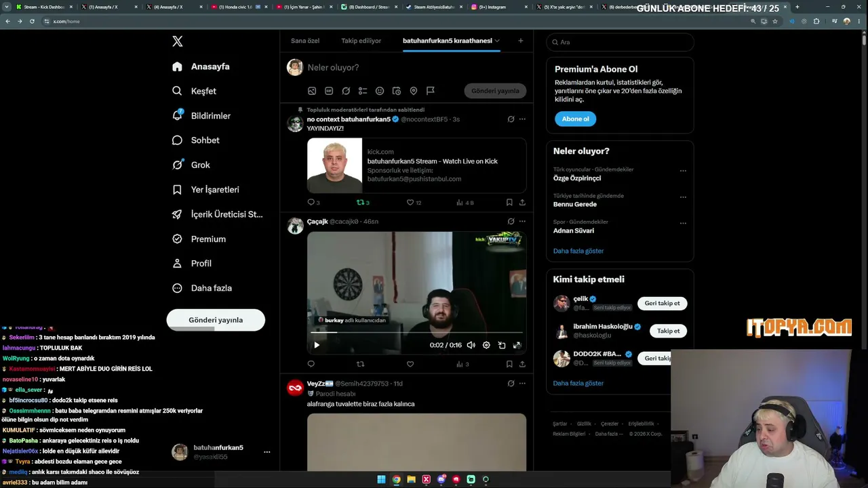Open options for Bennu Gerede trend

pos(683,197)
